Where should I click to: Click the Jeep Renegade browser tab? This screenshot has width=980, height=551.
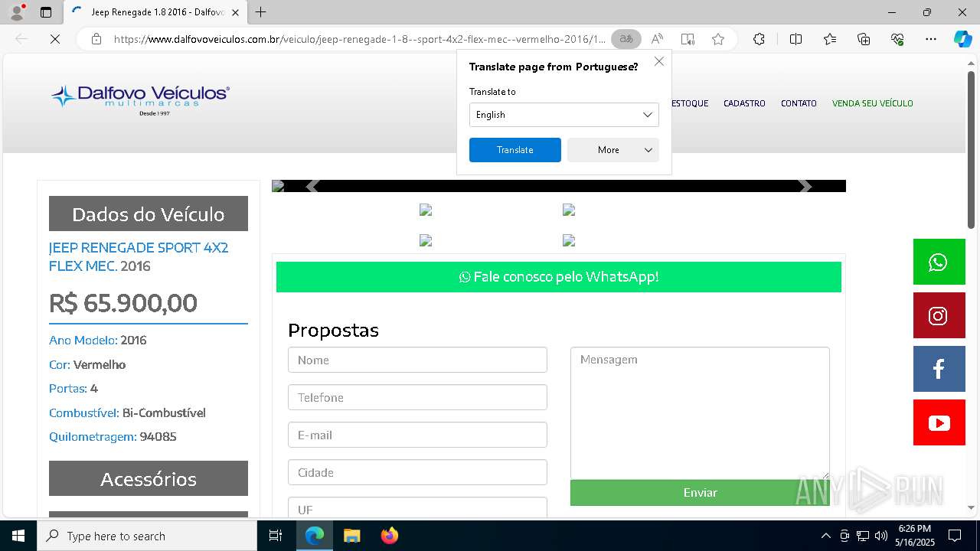(155, 12)
